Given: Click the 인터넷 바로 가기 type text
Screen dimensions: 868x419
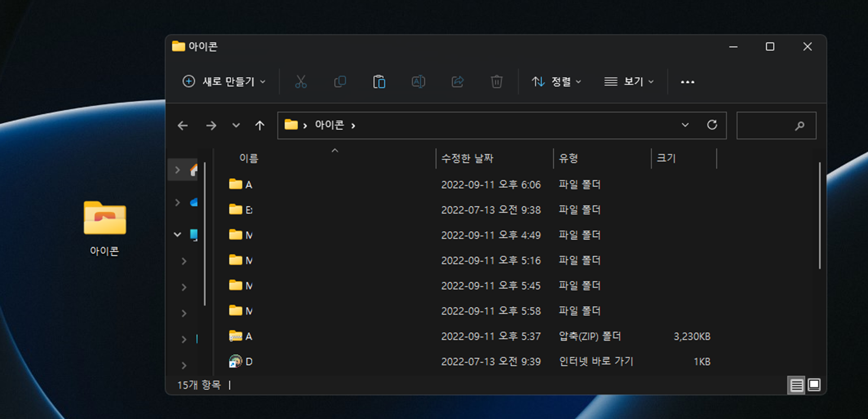Looking at the screenshot, I should click(x=596, y=362).
